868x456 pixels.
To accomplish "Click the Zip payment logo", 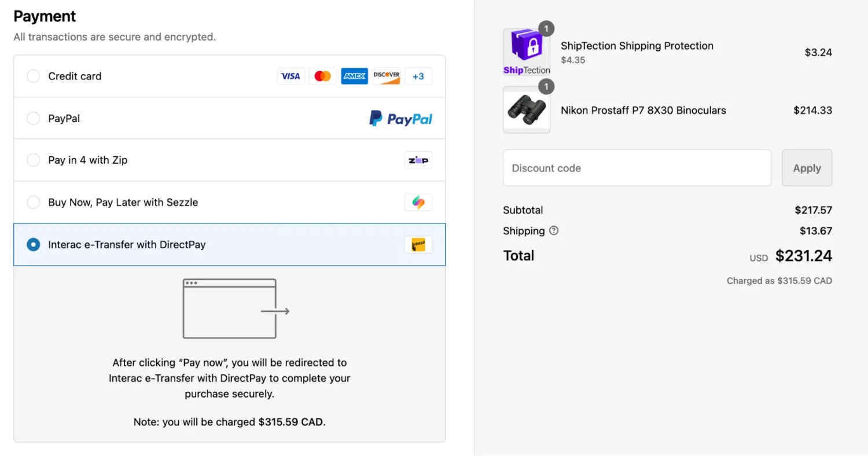I will pyautogui.click(x=418, y=160).
